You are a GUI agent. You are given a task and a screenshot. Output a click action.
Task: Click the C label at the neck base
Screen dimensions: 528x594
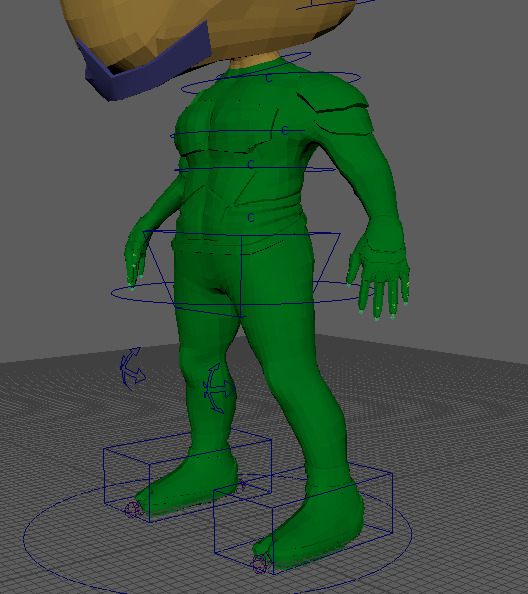(269, 79)
